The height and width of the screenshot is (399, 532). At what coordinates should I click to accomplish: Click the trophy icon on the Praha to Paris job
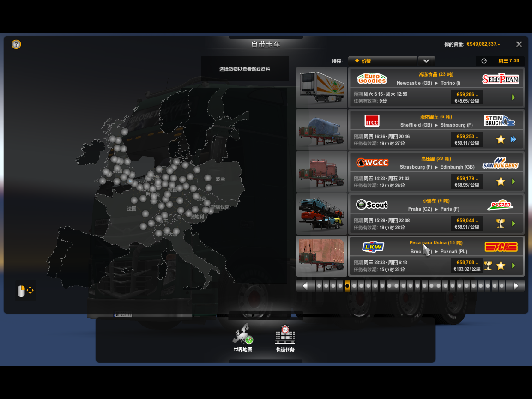click(500, 224)
